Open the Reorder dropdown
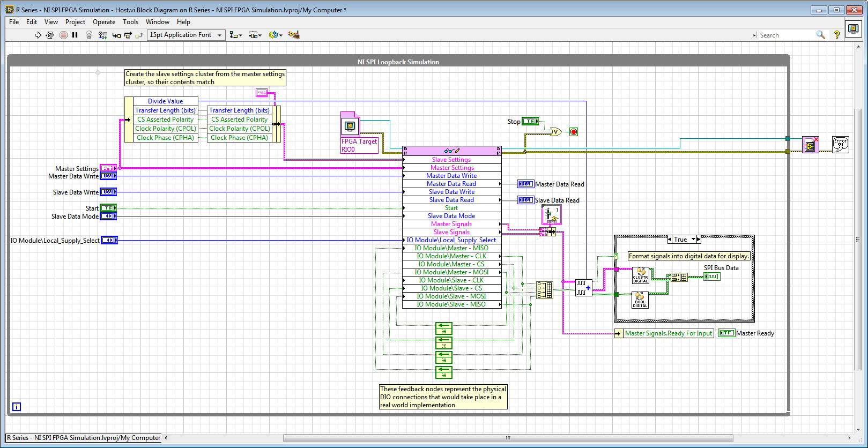Screen dimensions: 868x448 click(x=276, y=35)
